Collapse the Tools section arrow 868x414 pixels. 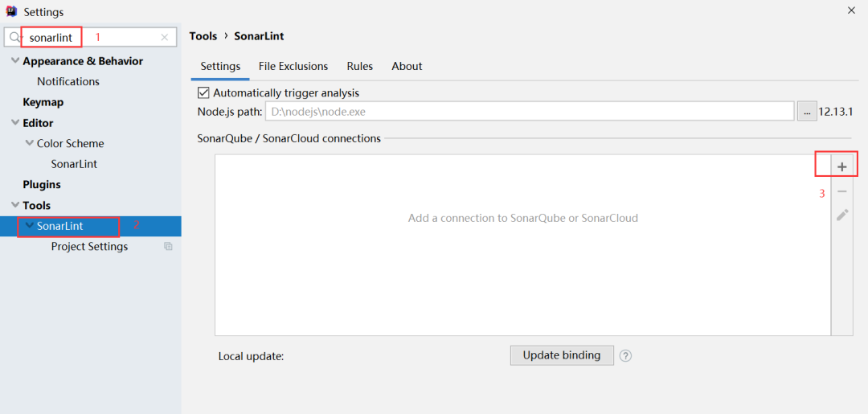pos(15,205)
